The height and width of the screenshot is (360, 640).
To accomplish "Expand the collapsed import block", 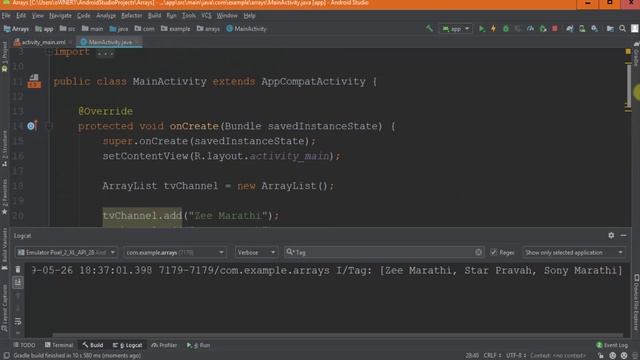I will (105, 53).
